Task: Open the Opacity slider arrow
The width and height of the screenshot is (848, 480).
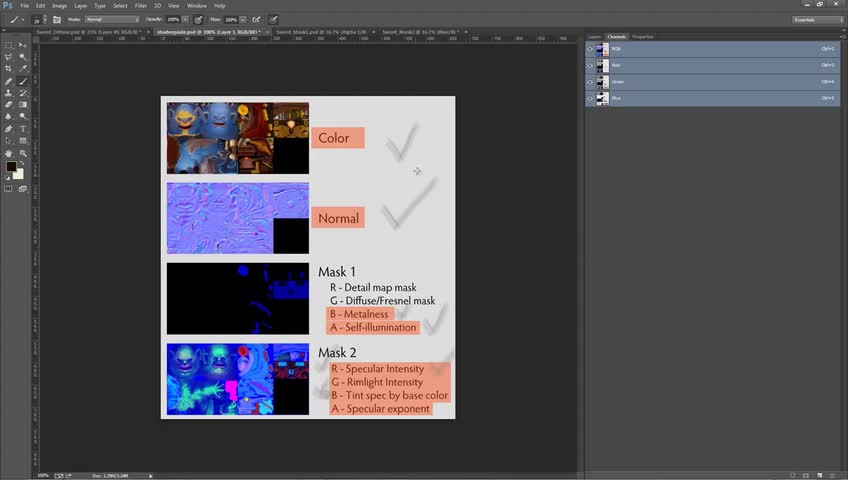Action: pos(186,19)
